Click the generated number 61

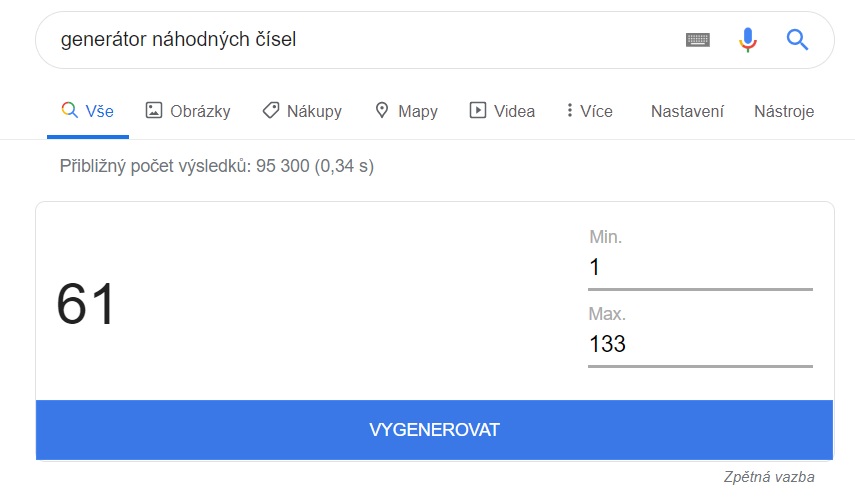[x=87, y=304]
